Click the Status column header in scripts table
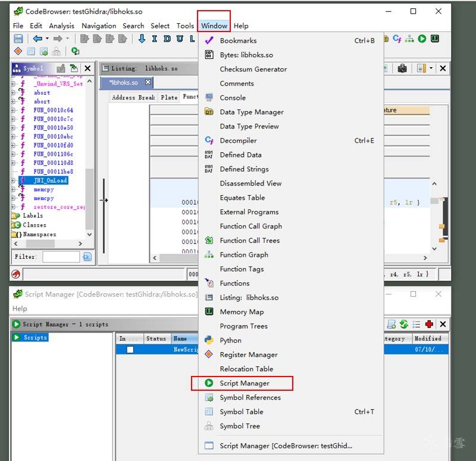476x461 pixels. click(156, 338)
